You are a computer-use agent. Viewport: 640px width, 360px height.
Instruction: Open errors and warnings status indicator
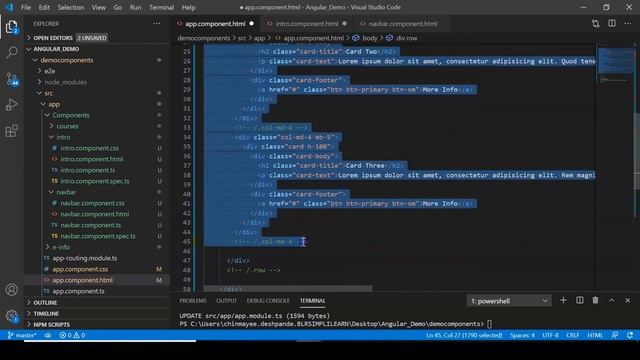pyautogui.click(x=72, y=335)
